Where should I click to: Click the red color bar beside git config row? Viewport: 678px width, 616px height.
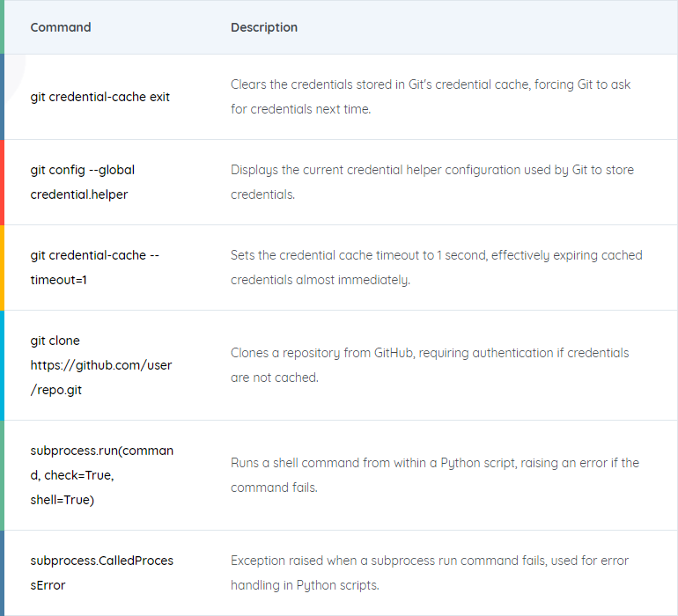click(2, 182)
